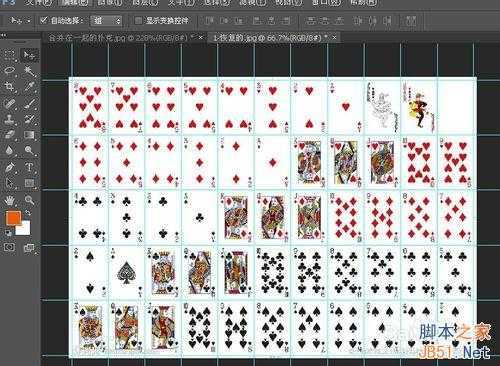Toggle Quick Mask mode
Viewport: 500px width, 366px height.
click(10, 247)
